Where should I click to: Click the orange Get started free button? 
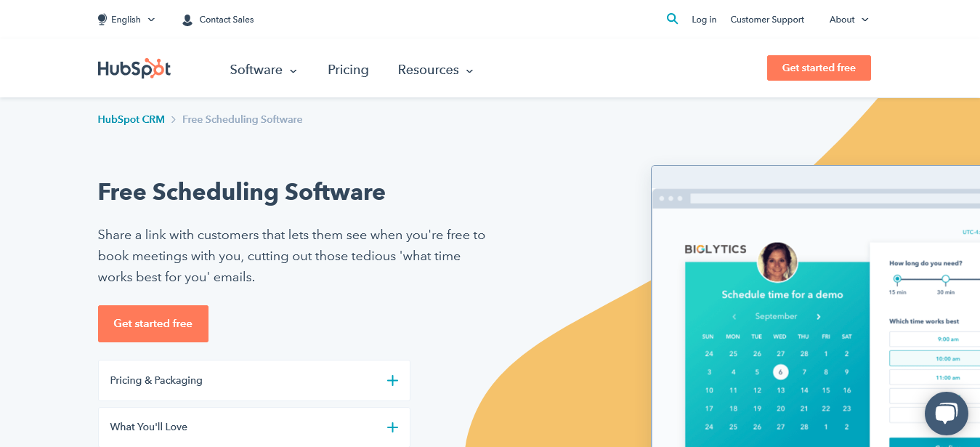[x=819, y=68]
